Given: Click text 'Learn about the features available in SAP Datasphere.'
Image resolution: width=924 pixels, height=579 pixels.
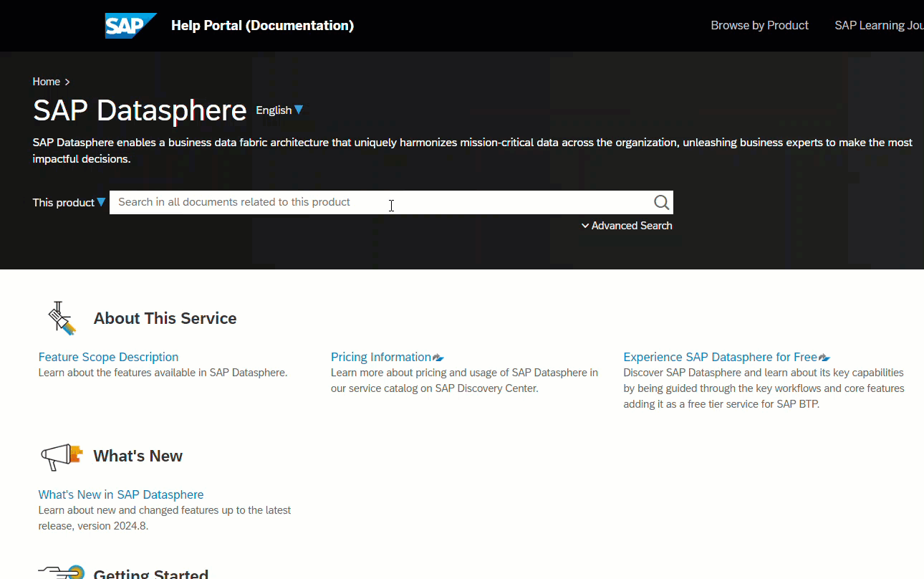Looking at the screenshot, I should tap(163, 373).
